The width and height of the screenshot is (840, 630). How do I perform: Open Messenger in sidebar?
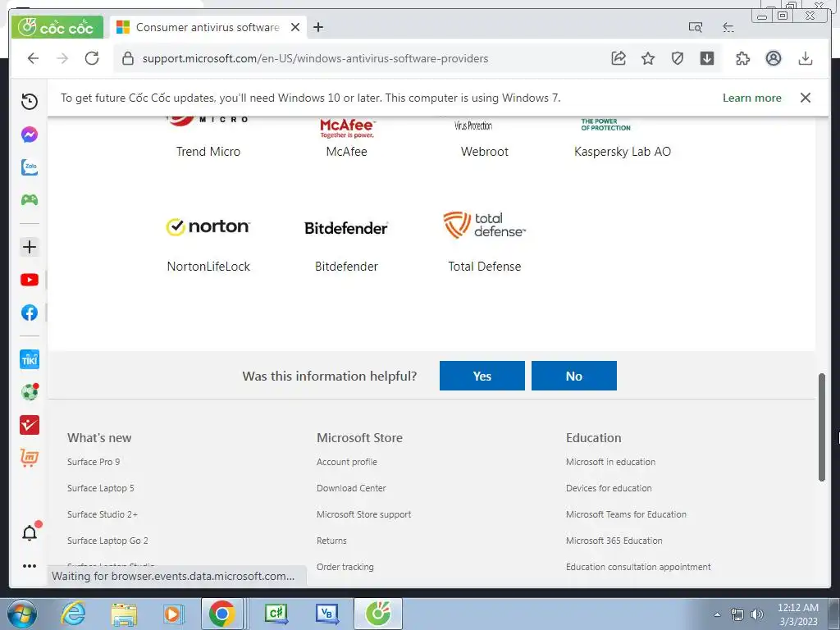pyautogui.click(x=30, y=135)
